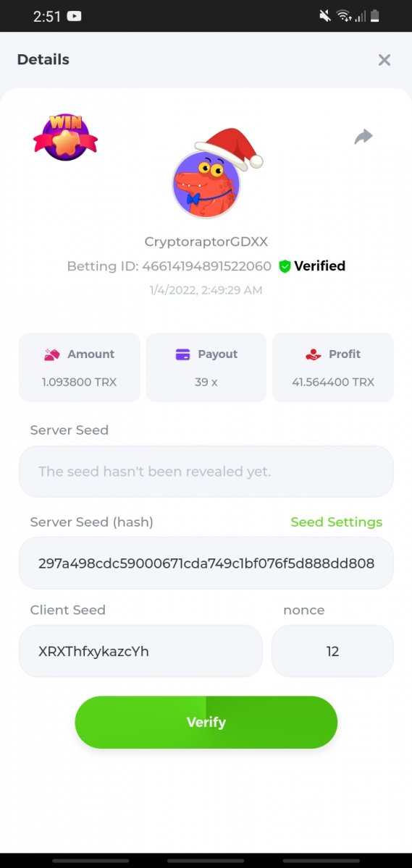
Task: Select the Server Seed field
Action: pos(206,472)
